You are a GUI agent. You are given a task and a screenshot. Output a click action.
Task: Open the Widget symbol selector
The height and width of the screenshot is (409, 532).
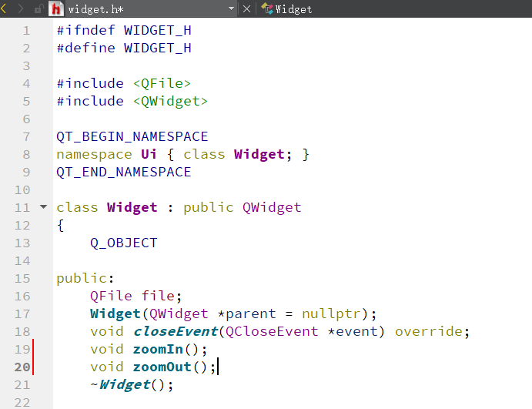[x=293, y=9]
